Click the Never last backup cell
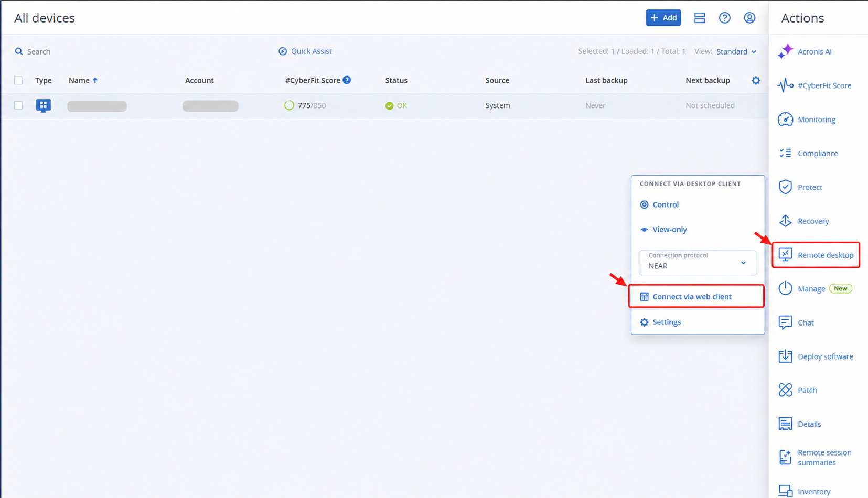 [x=595, y=105]
